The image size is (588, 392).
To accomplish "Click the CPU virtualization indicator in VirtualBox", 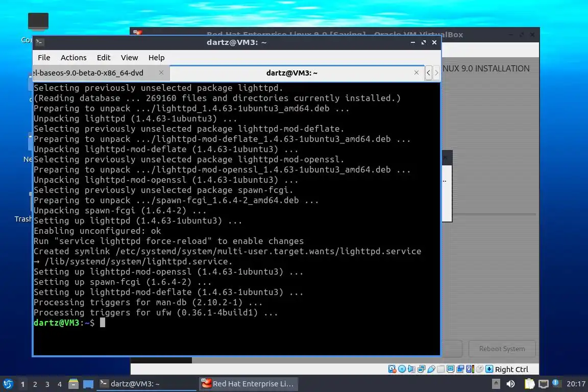I will coord(470,369).
